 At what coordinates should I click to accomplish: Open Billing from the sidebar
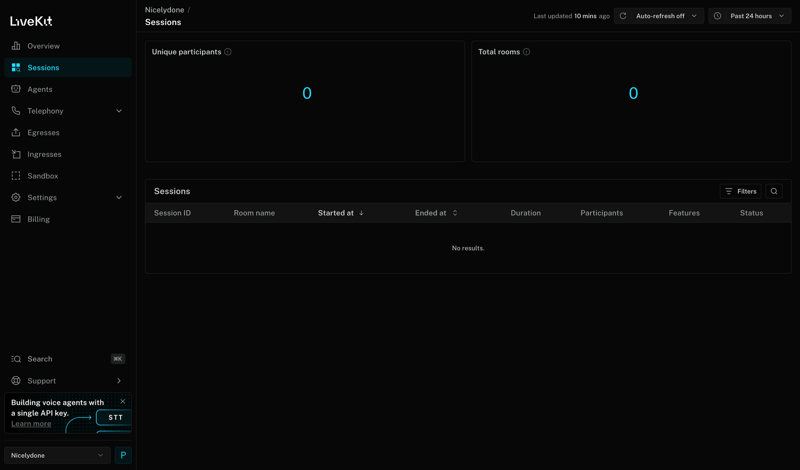[68, 219]
